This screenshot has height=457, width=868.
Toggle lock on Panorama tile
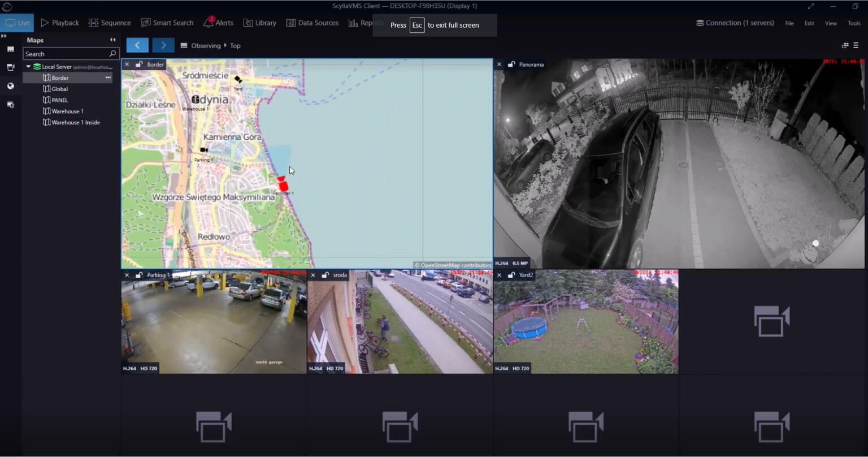[x=511, y=64]
